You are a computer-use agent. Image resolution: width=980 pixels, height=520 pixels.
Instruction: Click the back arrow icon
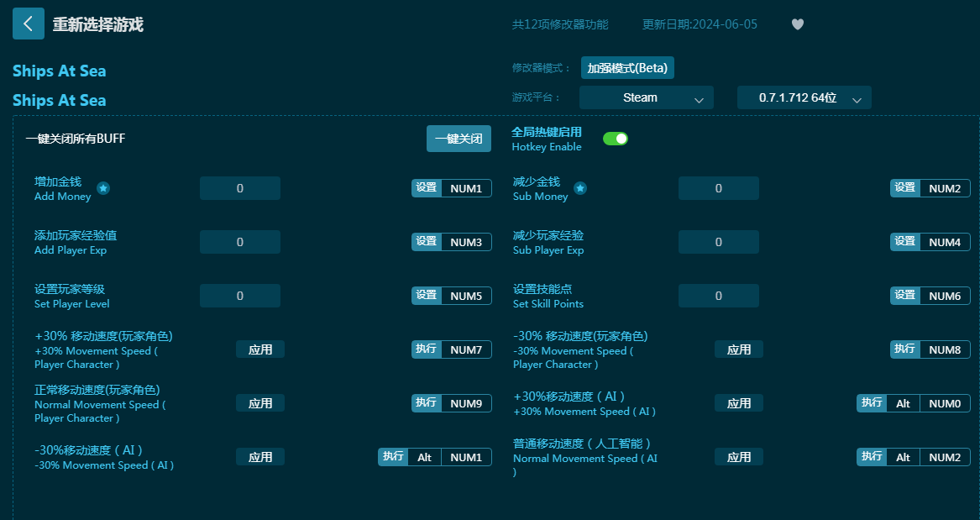28,24
